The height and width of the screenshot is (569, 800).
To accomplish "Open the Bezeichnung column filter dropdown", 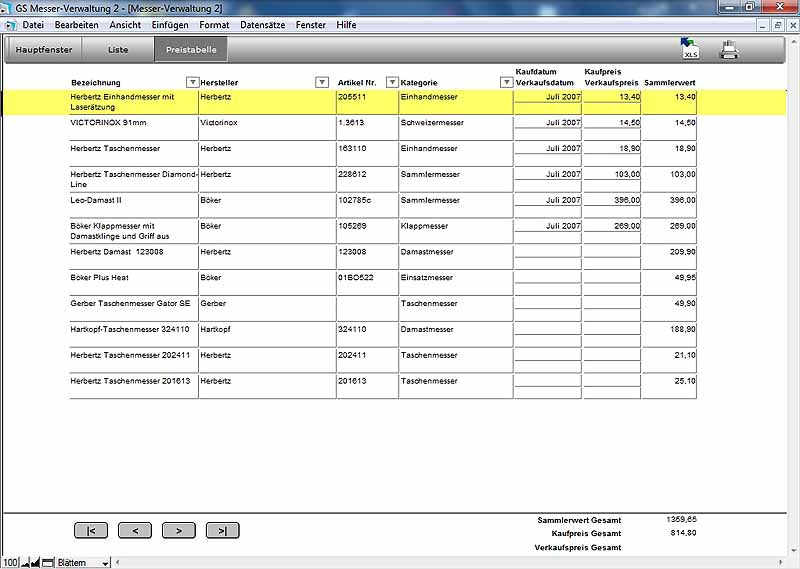I will (193, 82).
